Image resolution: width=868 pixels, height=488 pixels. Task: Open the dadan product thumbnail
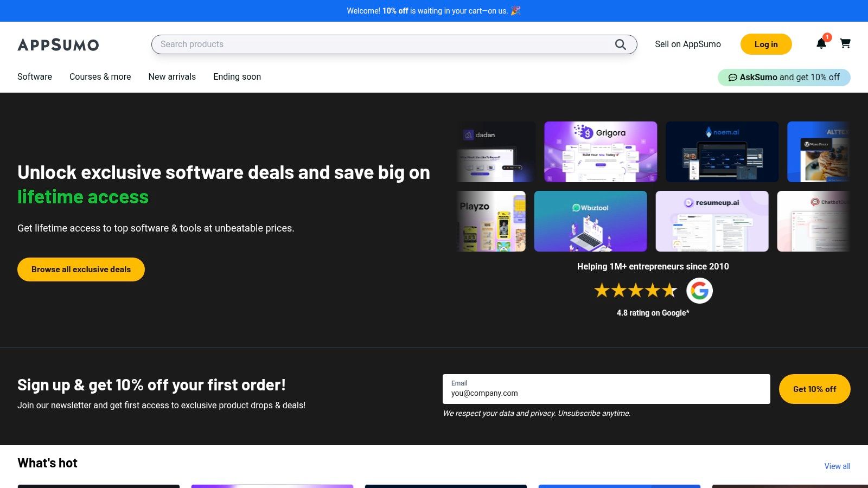click(496, 152)
